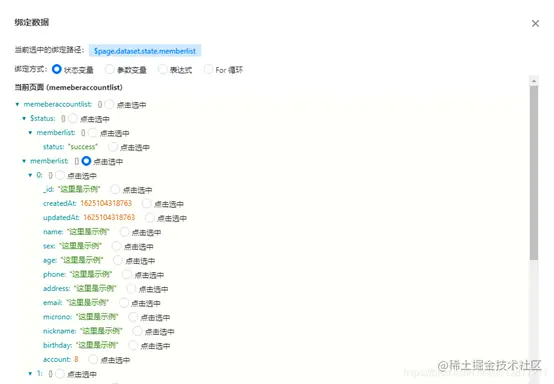
Task: Select radio for the createdAt field
Action: coord(147,203)
